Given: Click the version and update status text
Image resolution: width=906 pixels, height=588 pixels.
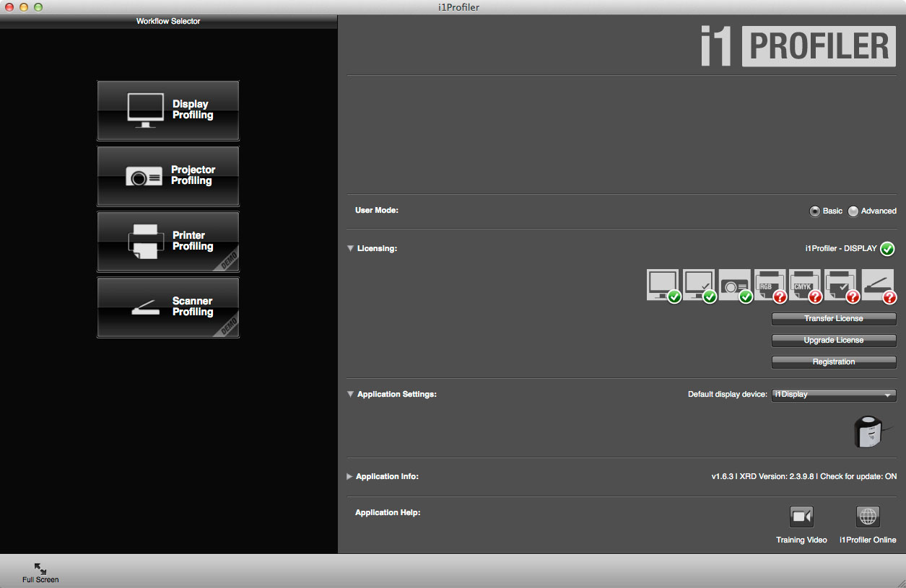Looking at the screenshot, I should click(x=804, y=477).
